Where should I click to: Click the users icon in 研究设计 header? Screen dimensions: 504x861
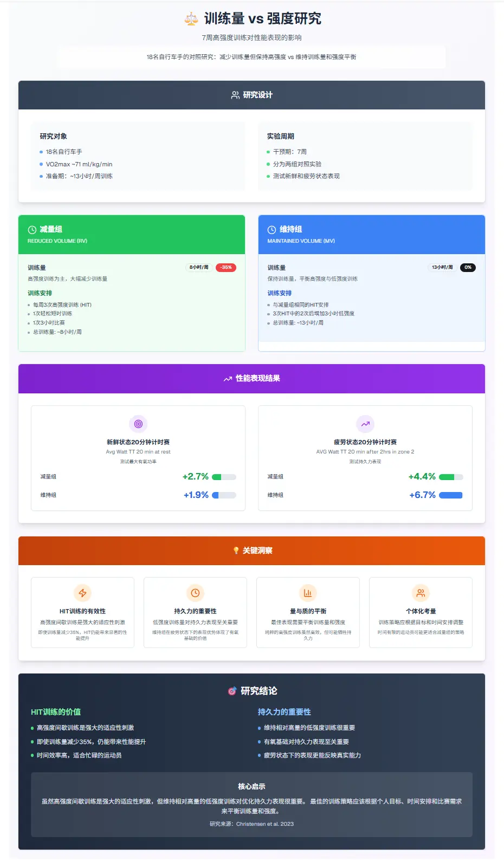[235, 95]
